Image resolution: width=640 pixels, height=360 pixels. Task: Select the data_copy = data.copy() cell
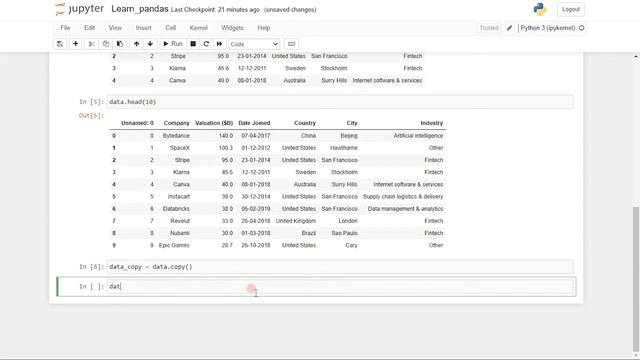click(x=340, y=267)
